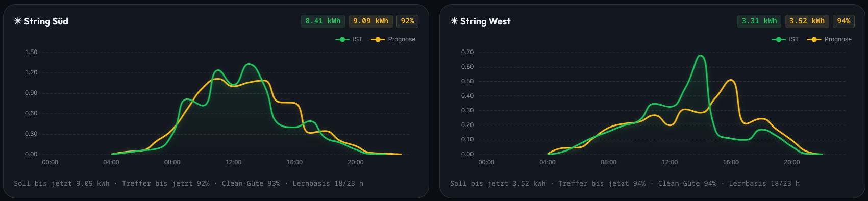The width and height of the screenshot is (868, 201).
Task: Click the String Süd footer summary text
Action: [x=189, y=183]
